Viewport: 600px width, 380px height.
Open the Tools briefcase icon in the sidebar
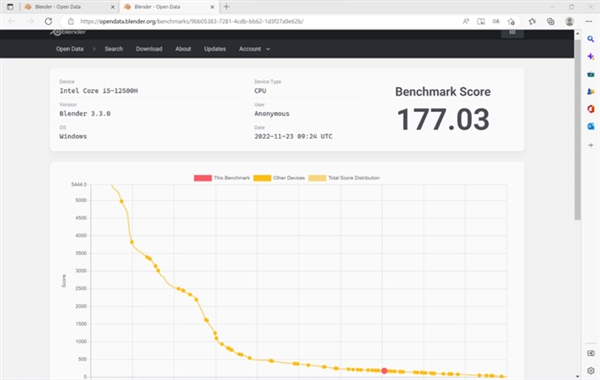pyautogui.click(x=591, y=74)
